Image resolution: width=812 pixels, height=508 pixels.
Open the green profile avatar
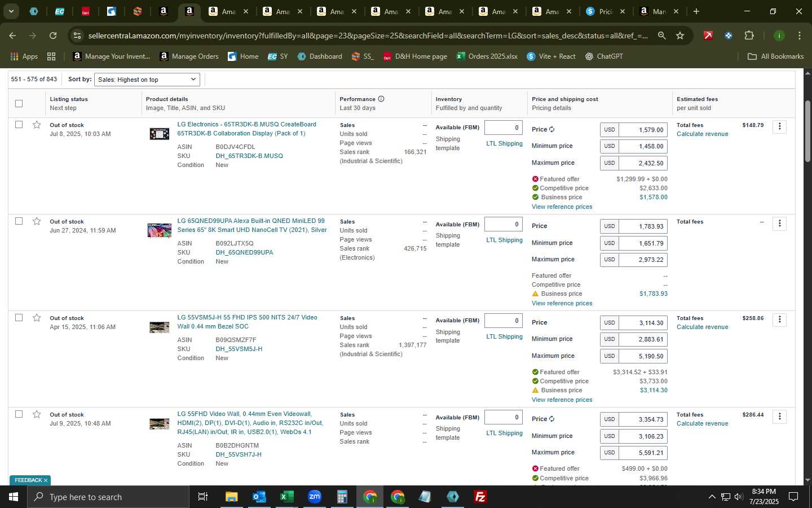coord(779,36)
